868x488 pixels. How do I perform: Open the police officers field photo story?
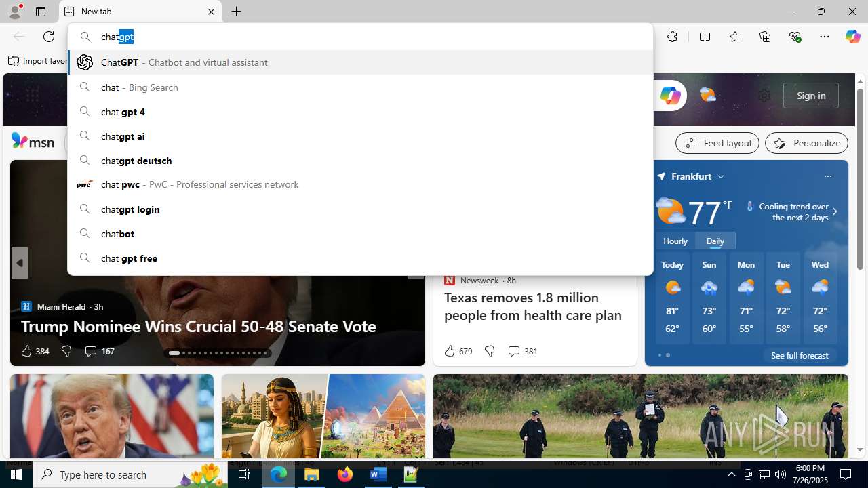(x=640, y=417)
